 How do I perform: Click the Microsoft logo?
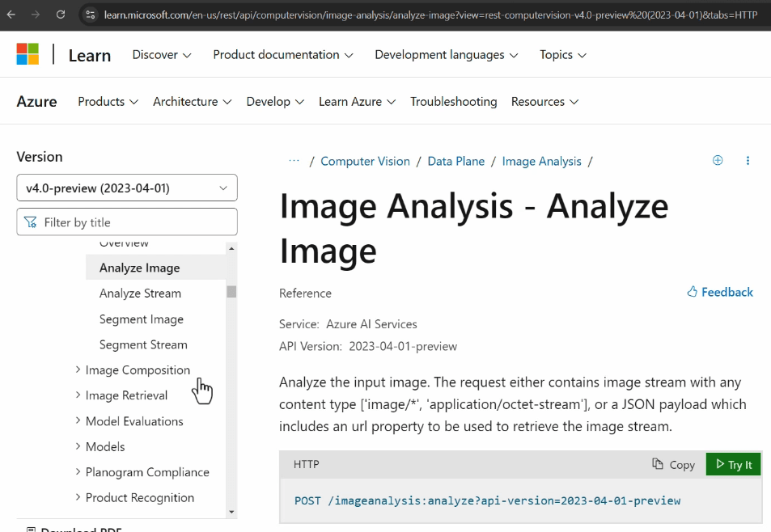point(28,54)
